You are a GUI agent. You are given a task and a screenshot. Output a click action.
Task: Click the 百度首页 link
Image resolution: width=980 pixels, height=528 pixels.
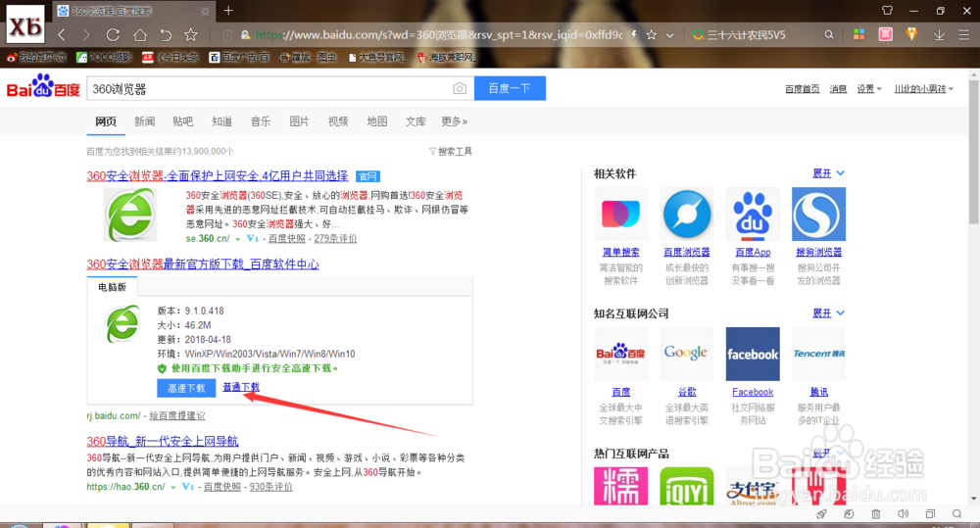click(803, 89)
